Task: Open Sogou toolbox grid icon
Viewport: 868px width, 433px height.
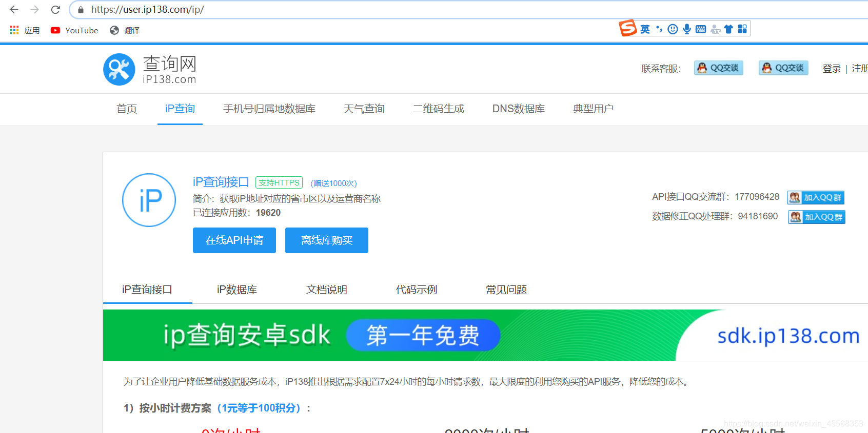Action: [x=742, y=29]
